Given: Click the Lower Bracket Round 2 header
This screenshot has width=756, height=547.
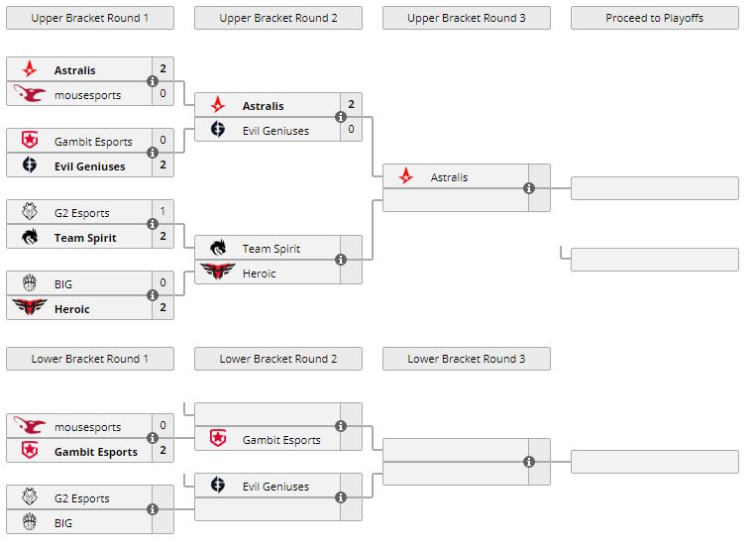Looking at the screenshot, I should pyautogui.click(x=278, y=359).
